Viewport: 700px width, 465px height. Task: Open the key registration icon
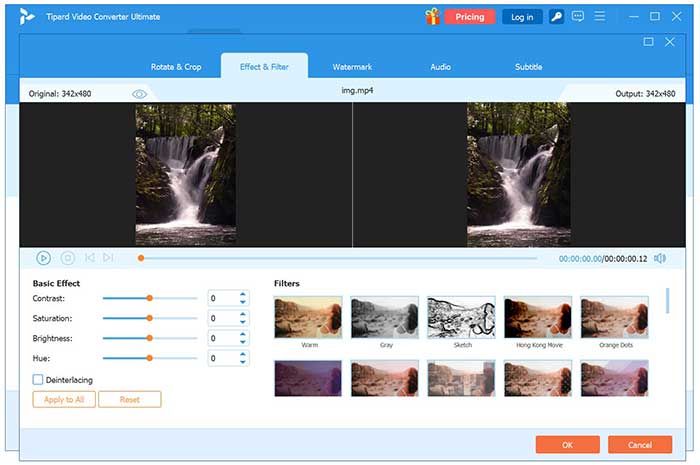556,16
